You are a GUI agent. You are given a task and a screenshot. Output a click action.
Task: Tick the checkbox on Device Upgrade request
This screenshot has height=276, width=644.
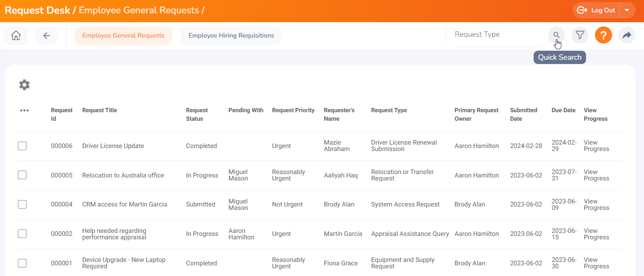[22, 263]
